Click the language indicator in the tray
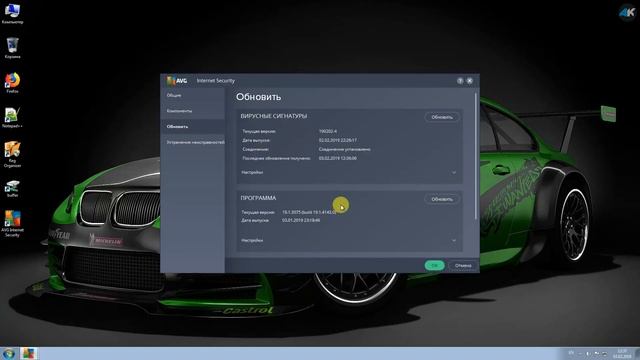Image resolution: width=640 pixels, height=360 pixels. pyautogui.click(x=571, y=353)
